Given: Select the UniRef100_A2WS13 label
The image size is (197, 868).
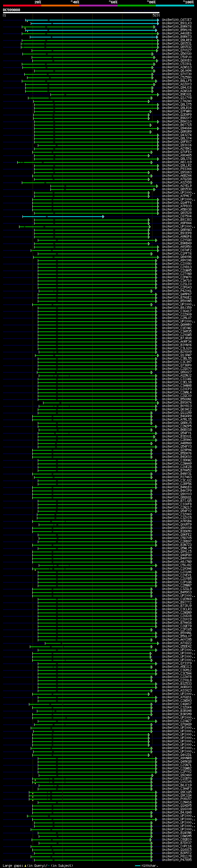Looking at the screenshot, I should tap(177, 67).
